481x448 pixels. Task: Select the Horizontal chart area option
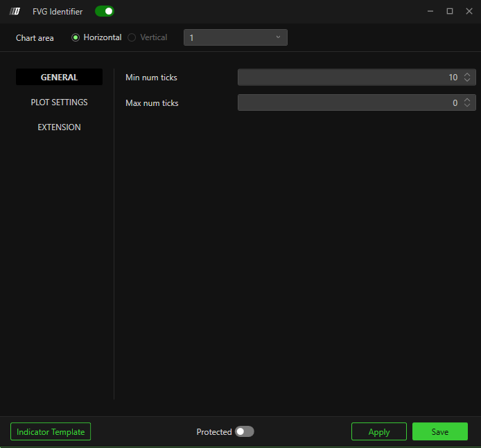point(76,37)
